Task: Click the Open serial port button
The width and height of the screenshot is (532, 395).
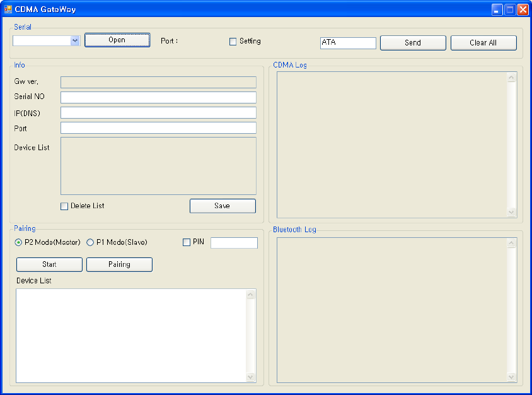Action: pyautogui.click(x=117, y=40)
